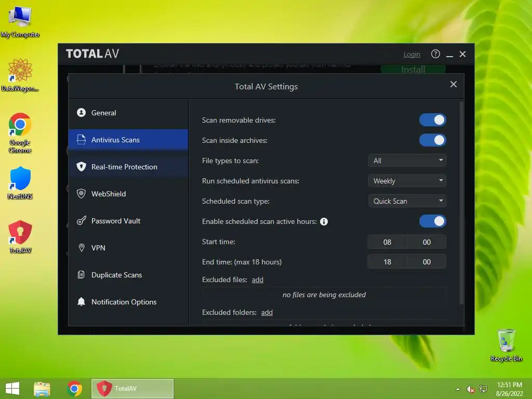Open the Scheduled scan type dropdown
Image resolution: width=532 pixels, height=399 pixels.
tap(407, 201)
